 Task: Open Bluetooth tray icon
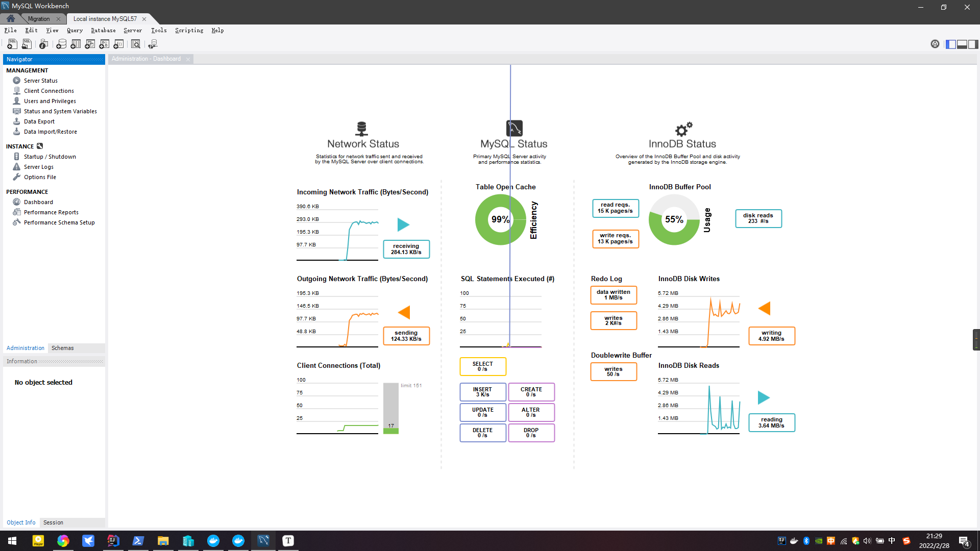tap(806, 541)
